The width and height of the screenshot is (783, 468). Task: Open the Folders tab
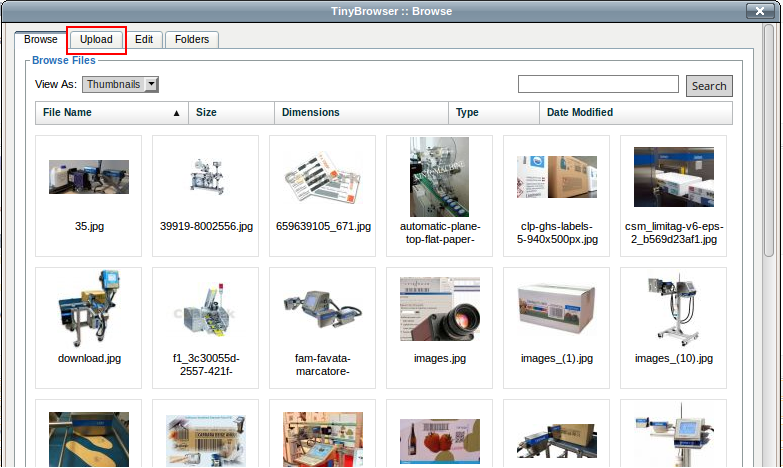click(x=192, y=39)
